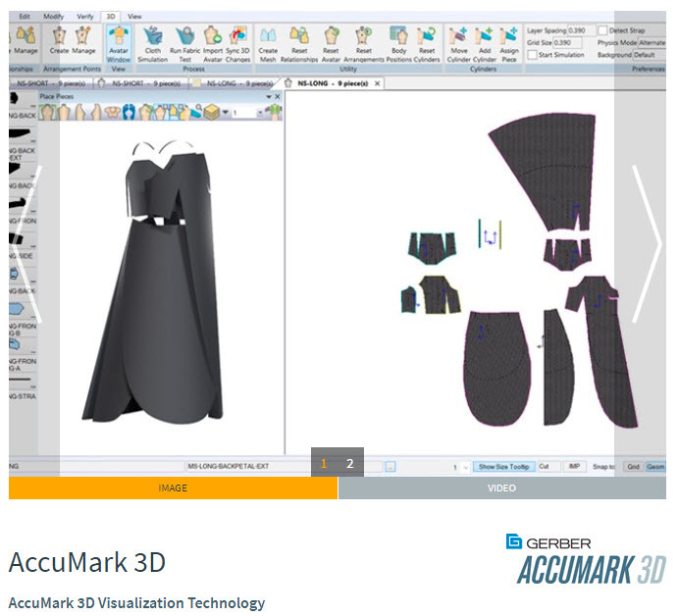The width and height of the screenshot is (678, 616).
Task: Click the Grid Size input field
Action: point(567,43)
